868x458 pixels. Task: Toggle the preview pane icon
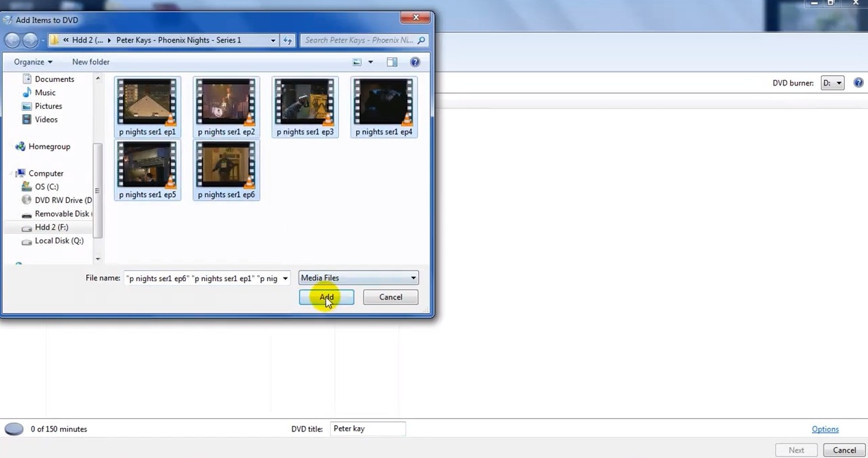point(392,62)
